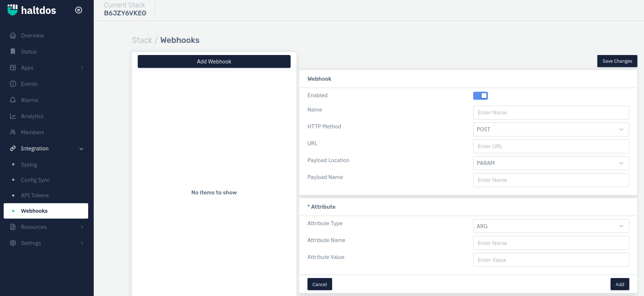Click the Overview home icon
This screenshot has height=296, width=644.
tap(13, 36)
